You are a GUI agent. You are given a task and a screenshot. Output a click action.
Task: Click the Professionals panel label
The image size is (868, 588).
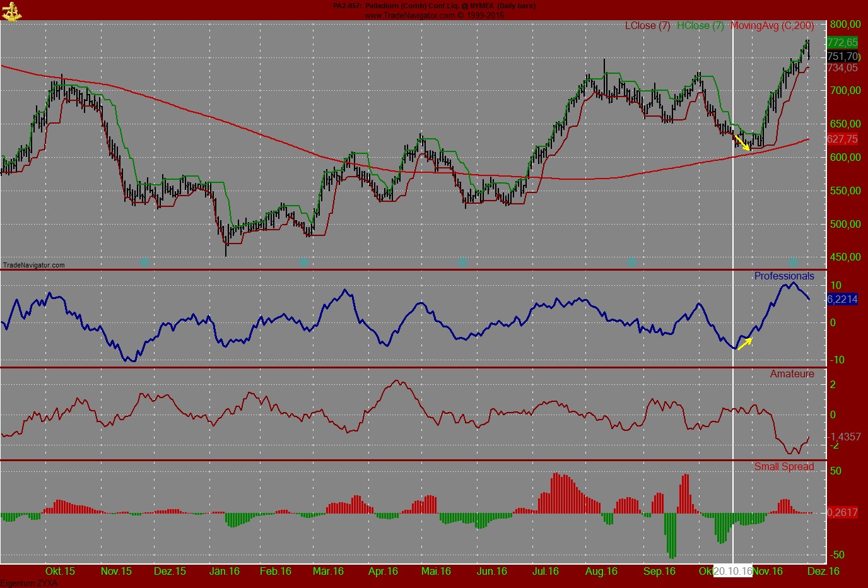click(x=784, y=276)
